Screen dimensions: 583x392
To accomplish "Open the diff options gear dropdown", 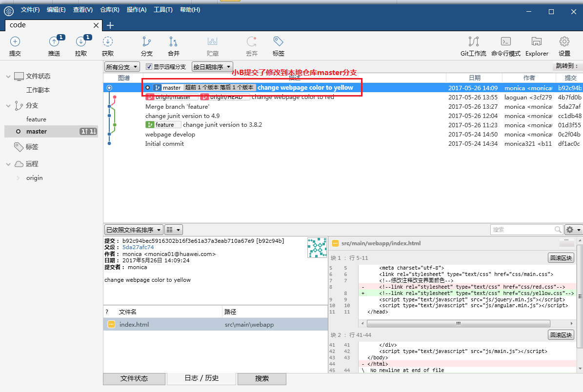I will [573, 230].
